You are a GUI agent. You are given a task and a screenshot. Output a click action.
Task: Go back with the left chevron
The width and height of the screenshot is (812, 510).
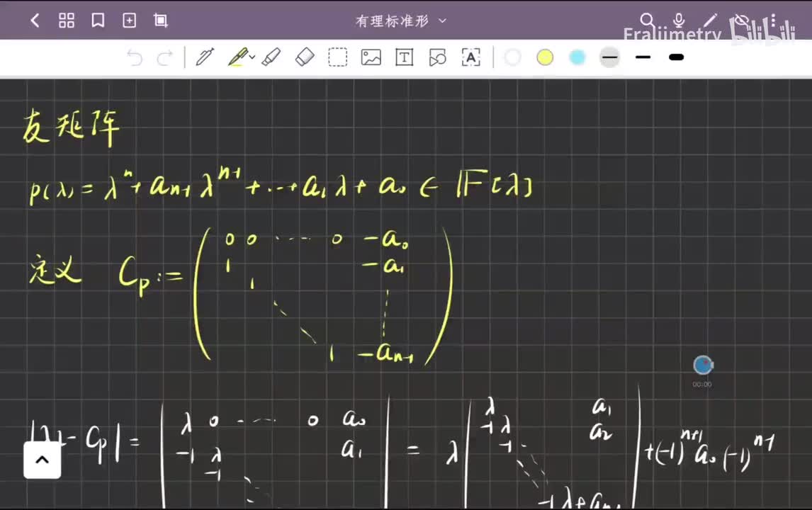tap(35, 21)
